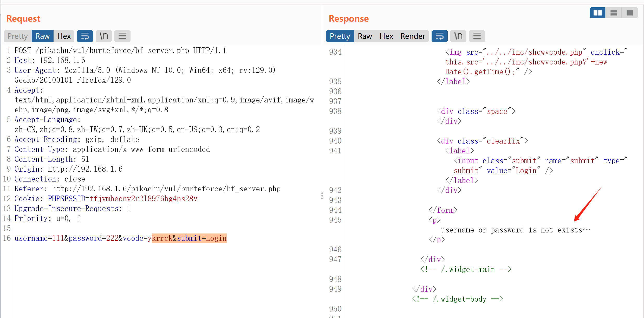Select the Request Pretty tab

tap(17, 36)
